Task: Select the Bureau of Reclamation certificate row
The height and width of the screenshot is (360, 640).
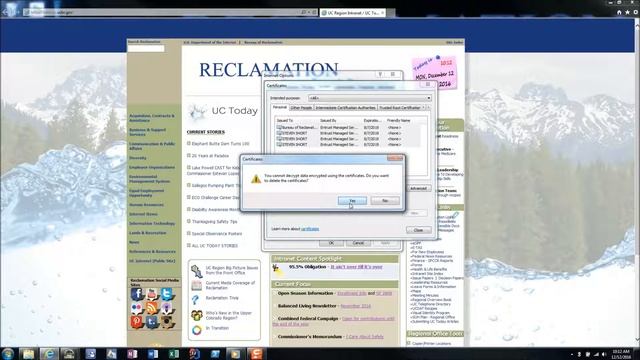Action: [x=348, y=127]
